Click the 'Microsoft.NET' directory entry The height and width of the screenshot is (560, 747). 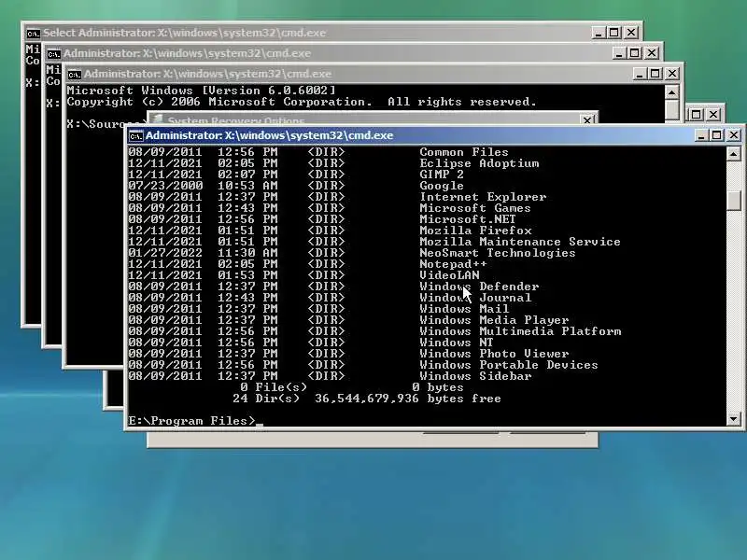(x=468, y=219)
